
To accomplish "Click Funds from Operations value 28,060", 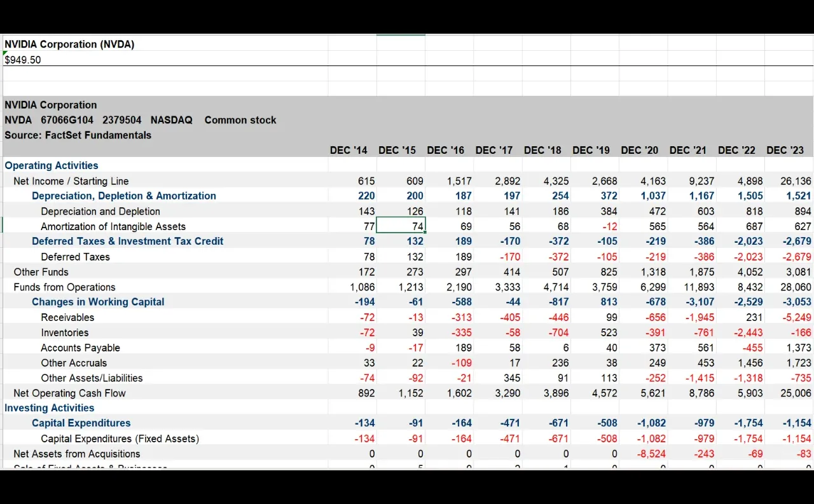I will 796,287.
